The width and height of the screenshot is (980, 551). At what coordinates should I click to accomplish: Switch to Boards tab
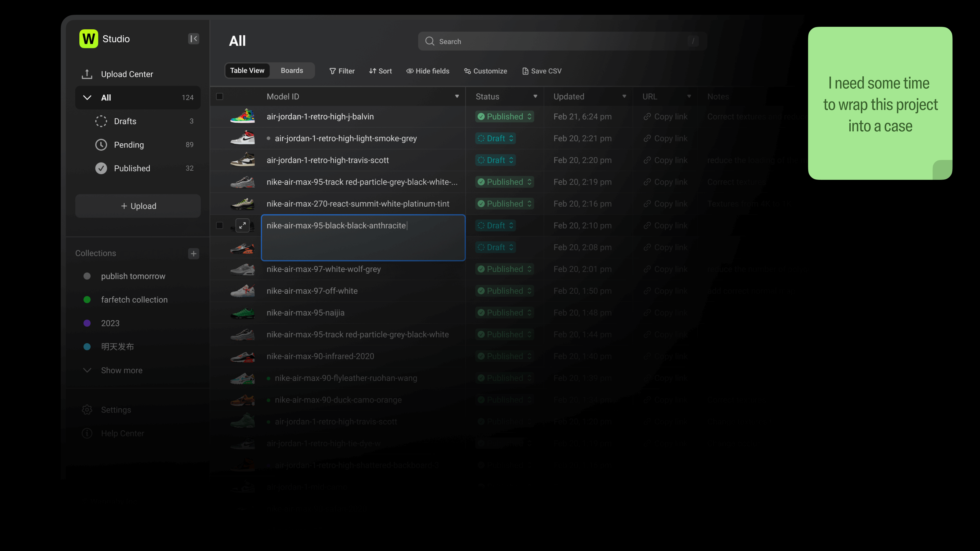point(292,71)
